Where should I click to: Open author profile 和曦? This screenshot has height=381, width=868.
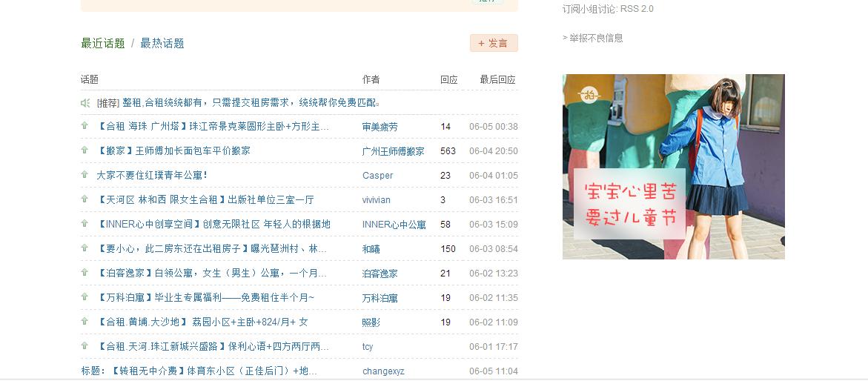tap(371, 248)
